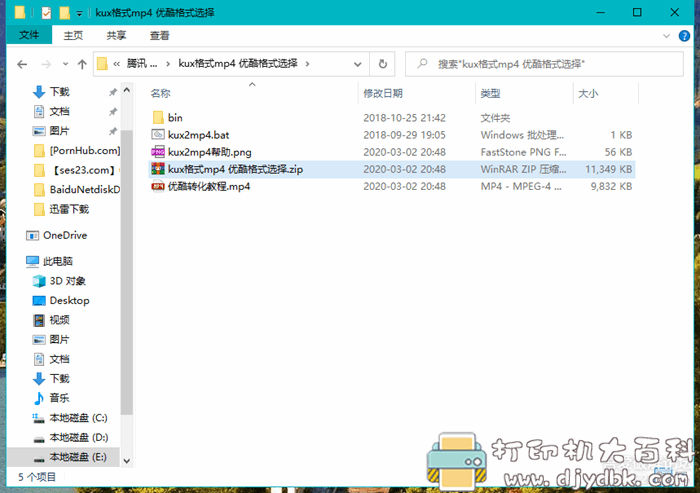Click the kux格式mp4 breadcrumb segment
700x493 pixels.
coord(238,64)
